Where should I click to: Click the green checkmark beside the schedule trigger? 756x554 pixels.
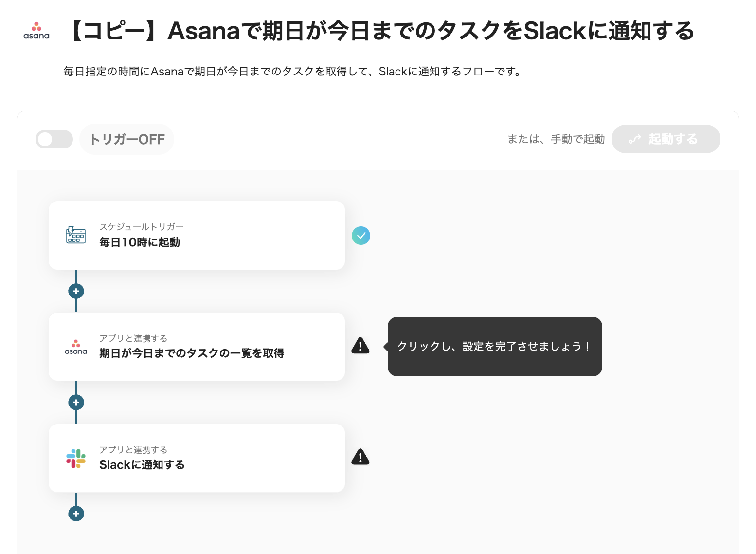pos(361,236)
